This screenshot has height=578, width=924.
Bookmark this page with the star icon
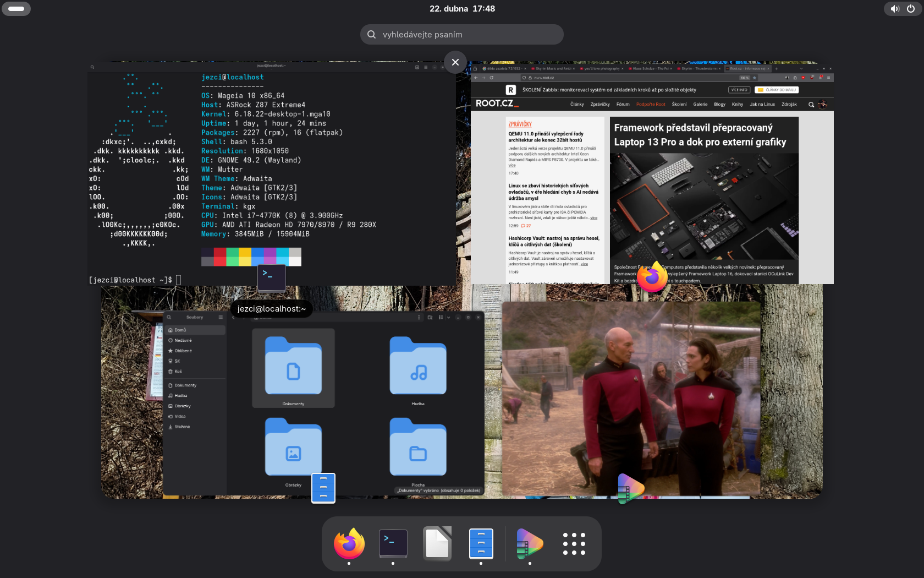click(x=754, y=78)
